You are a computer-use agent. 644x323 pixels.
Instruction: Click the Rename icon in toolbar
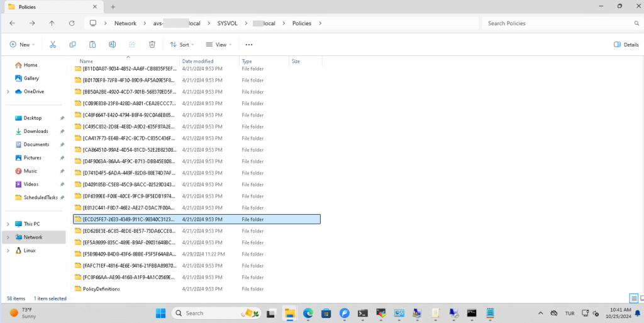(112, 45)
